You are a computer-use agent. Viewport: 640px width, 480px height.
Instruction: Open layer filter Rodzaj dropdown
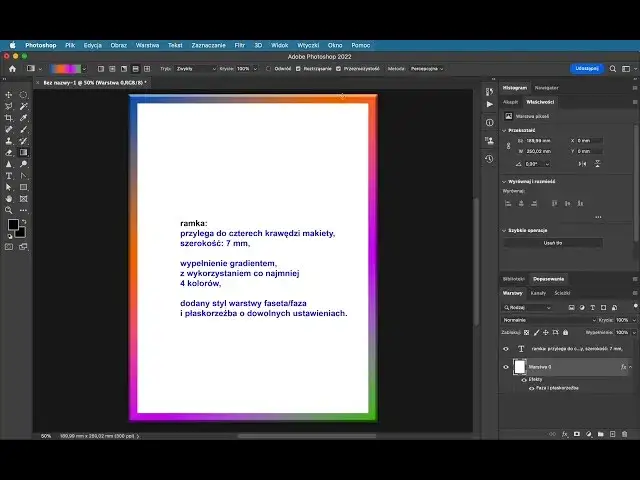pos(527,308)
